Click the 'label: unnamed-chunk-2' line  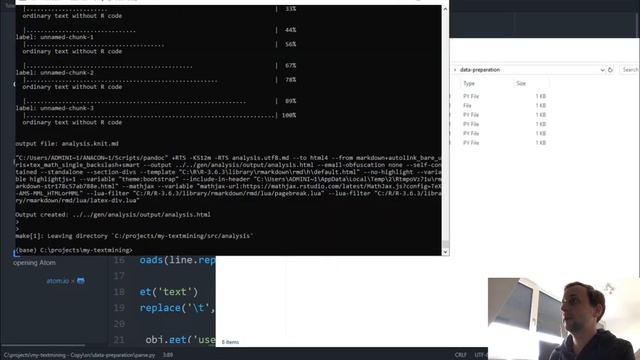[x=55, y=73]
